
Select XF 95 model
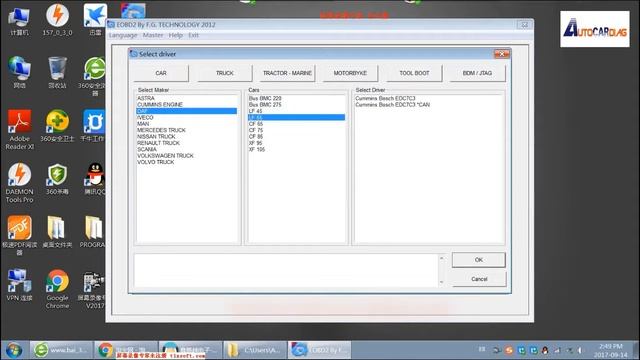pos(296,143)
